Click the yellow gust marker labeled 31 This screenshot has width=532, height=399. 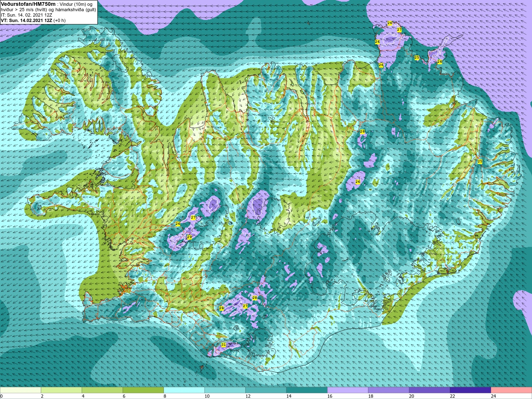click(224, 345)
